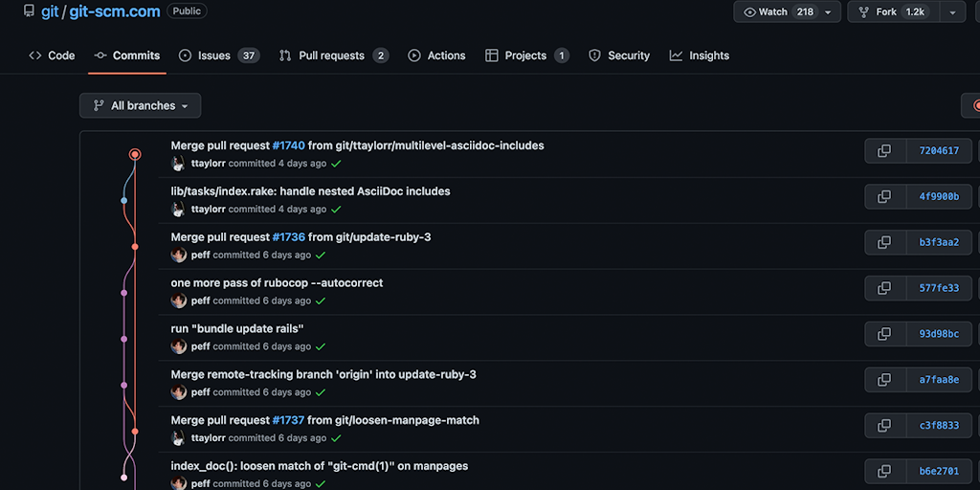
Task: Click the repository icon beside git
Action: point(29,11)
